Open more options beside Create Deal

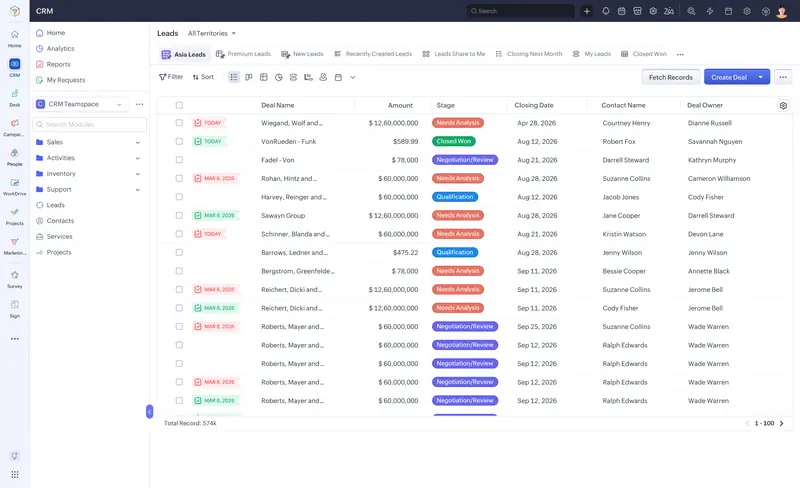tap(783, 77)
